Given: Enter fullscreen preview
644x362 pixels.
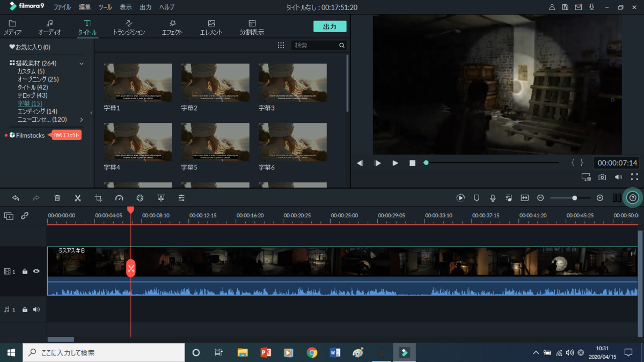Looking at the screenshot, I should pyautogui.click(x=634, y=177).
